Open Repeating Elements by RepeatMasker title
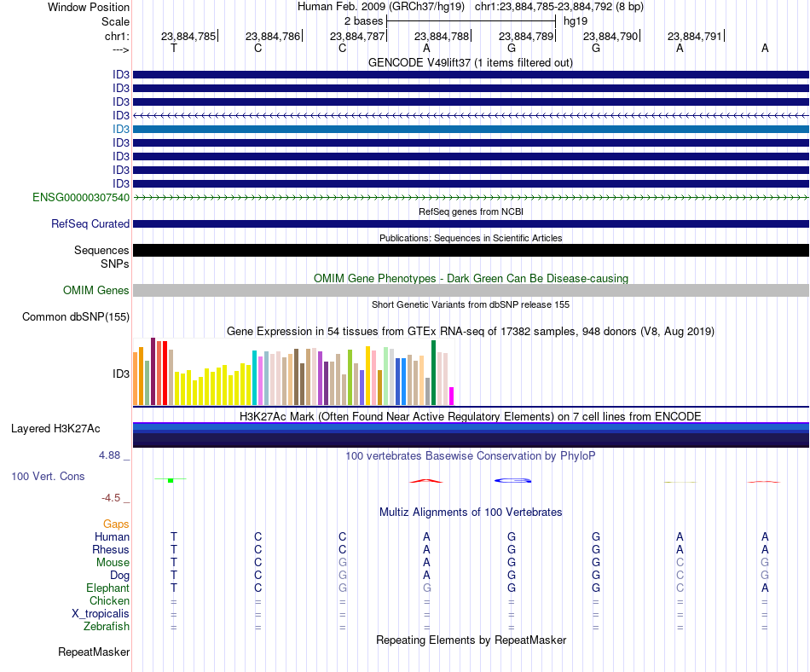This screenshot has width=810, height=672. point(472,640)
